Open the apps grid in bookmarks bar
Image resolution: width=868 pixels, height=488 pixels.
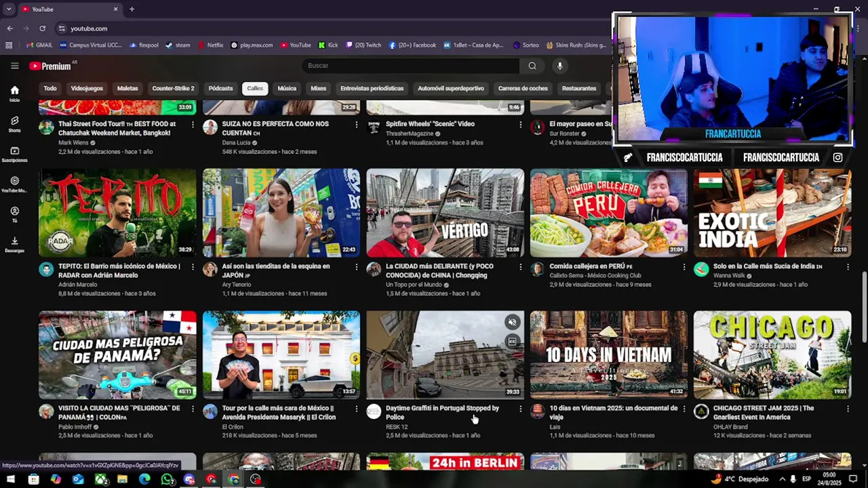9,45
